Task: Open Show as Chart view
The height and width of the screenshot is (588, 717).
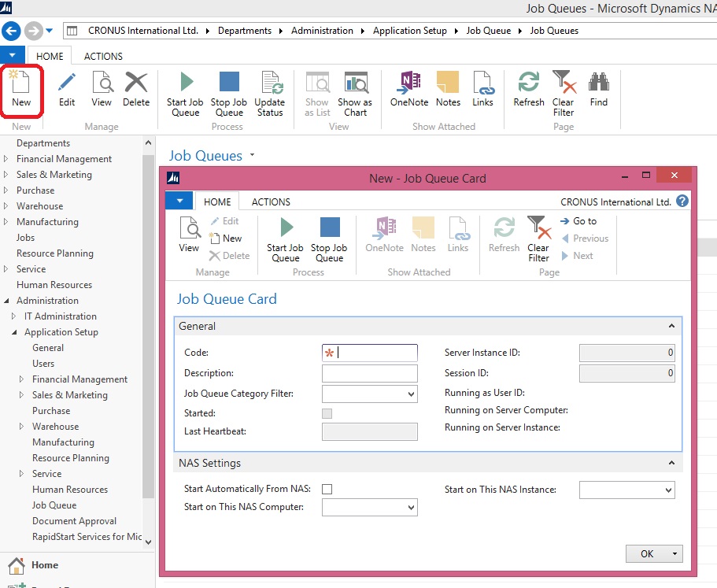Action: [x=355, y=94]
